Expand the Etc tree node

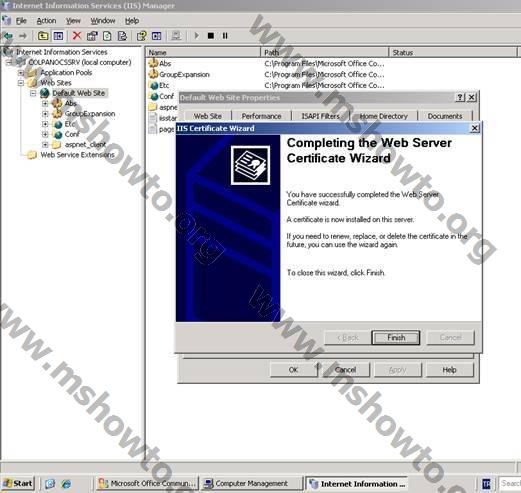pos(45,124)
